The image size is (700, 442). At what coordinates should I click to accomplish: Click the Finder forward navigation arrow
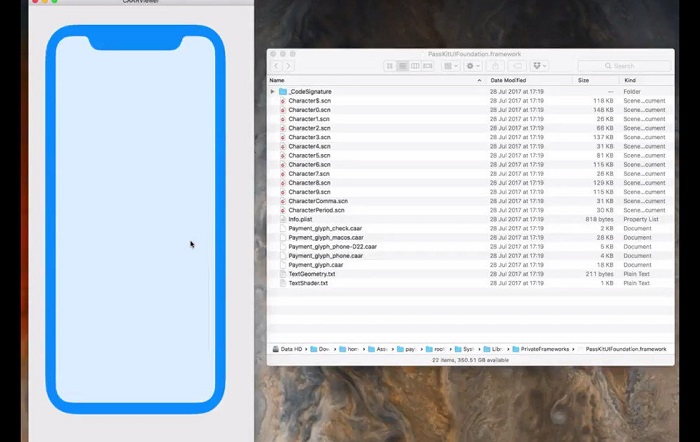click(x=289, y=66)
